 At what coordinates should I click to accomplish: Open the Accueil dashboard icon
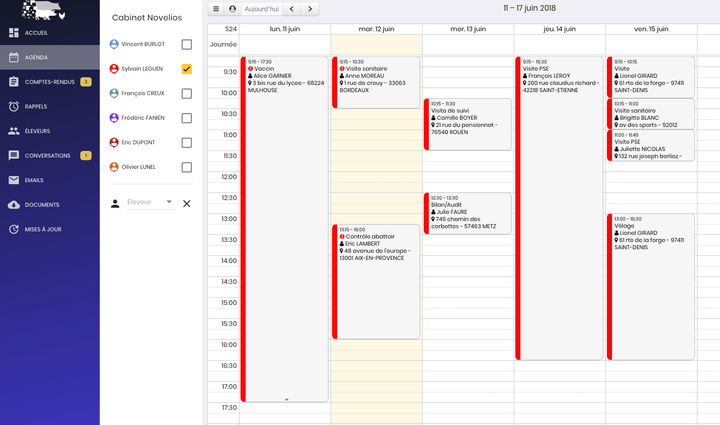(14, 33)
